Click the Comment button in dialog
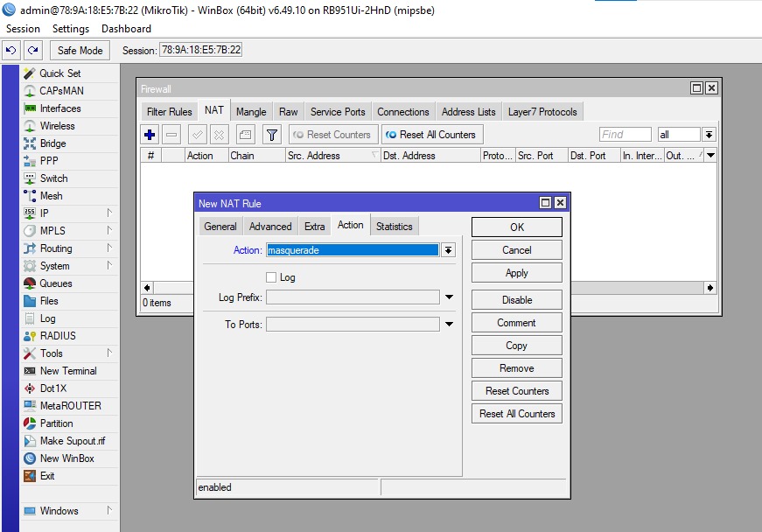The width and height of the screenshot is (762, 532). 516,323
